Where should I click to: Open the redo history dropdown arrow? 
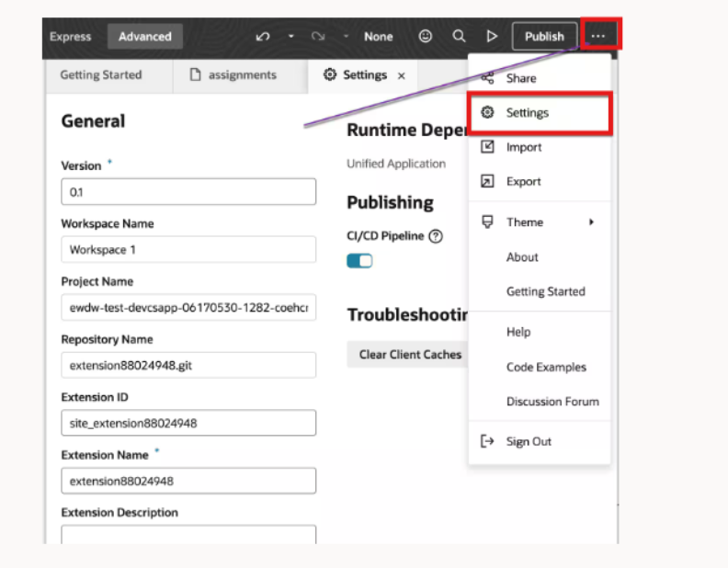pos(346,36)
